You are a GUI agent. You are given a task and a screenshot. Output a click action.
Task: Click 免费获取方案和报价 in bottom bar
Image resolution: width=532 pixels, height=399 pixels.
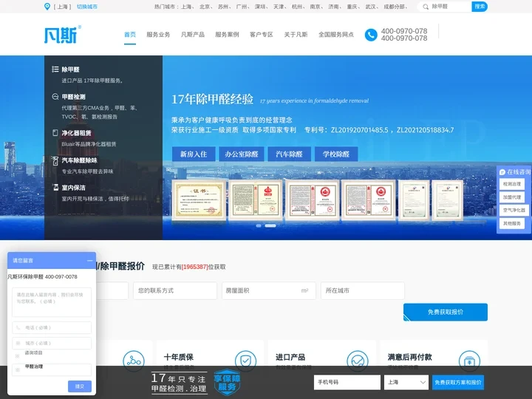(x=457, y=383)
